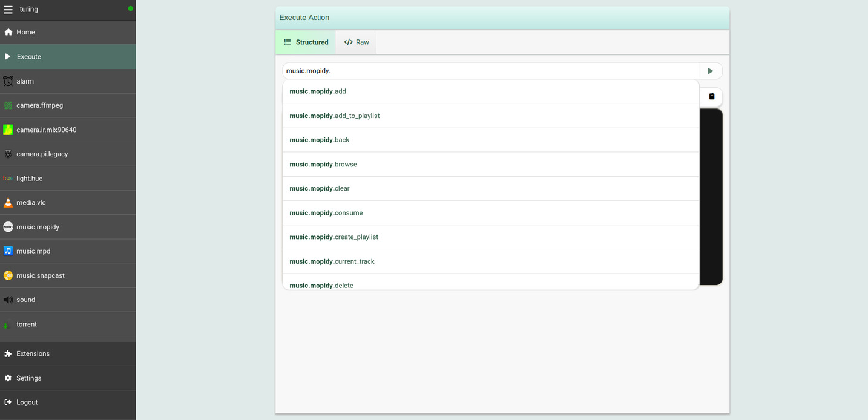Click Logout at the bottom of sidebar
The height and width of the screenshot is (420, 868).
click(x=27, y=402)
